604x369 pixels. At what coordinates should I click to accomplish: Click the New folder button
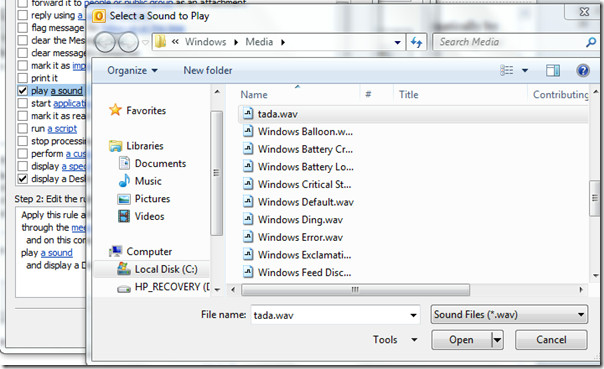208,70
